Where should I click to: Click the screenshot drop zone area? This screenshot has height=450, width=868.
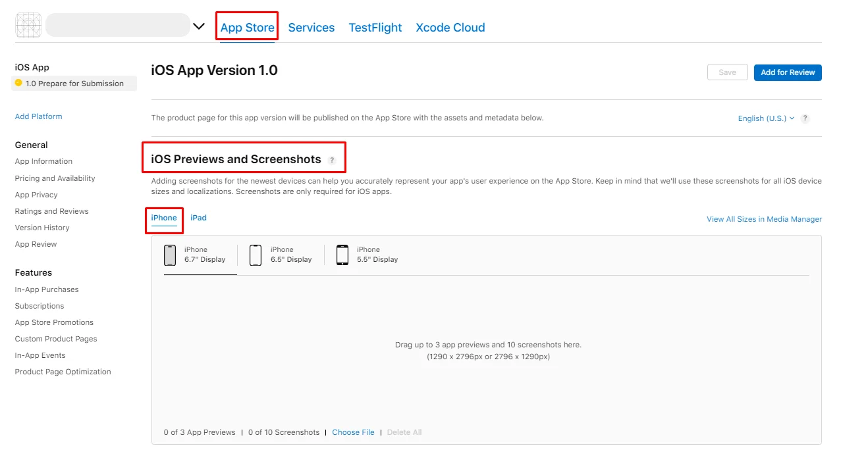coord(488,351)
